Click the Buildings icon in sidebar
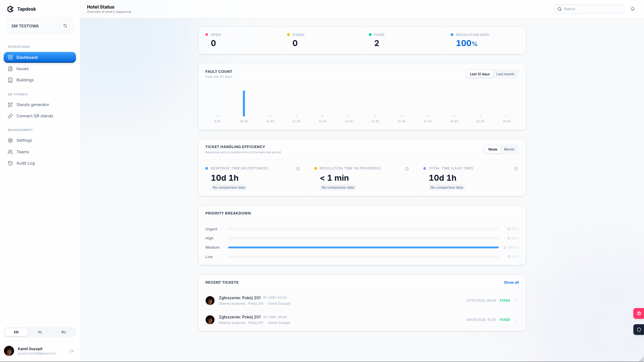 click(x=10, y=80)
